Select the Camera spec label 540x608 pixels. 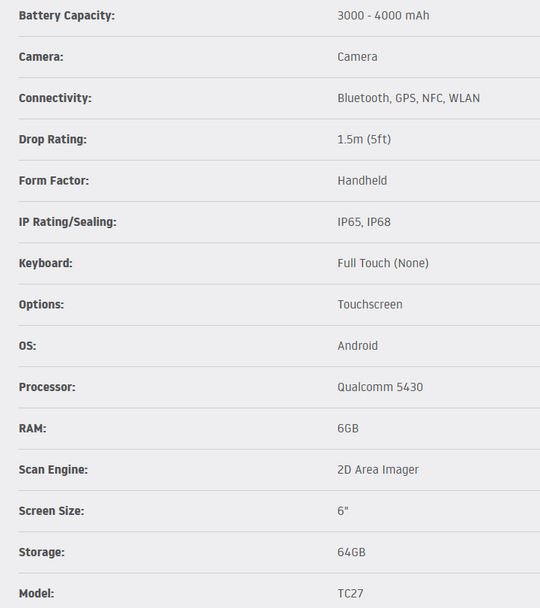coord(41,57)
